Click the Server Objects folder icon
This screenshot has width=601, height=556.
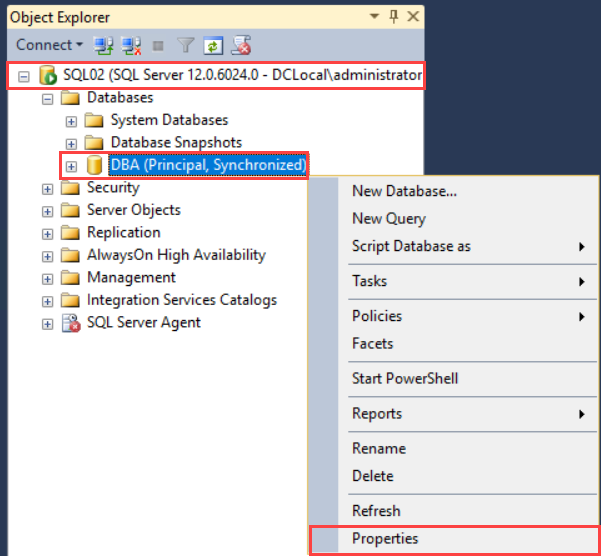(70, 210)
